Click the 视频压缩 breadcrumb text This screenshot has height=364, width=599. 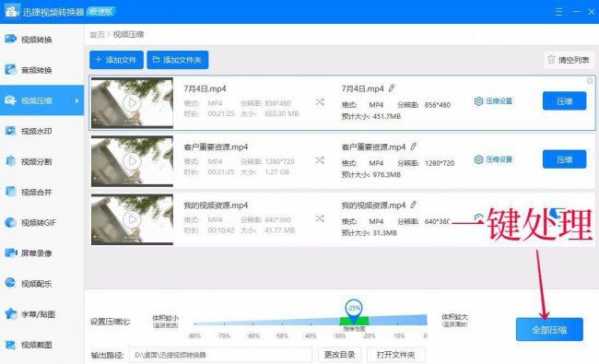(x=128, y=34)
